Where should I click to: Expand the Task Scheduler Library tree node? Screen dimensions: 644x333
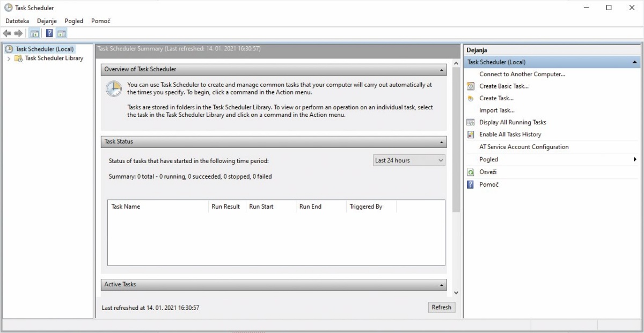coord(9,58)
